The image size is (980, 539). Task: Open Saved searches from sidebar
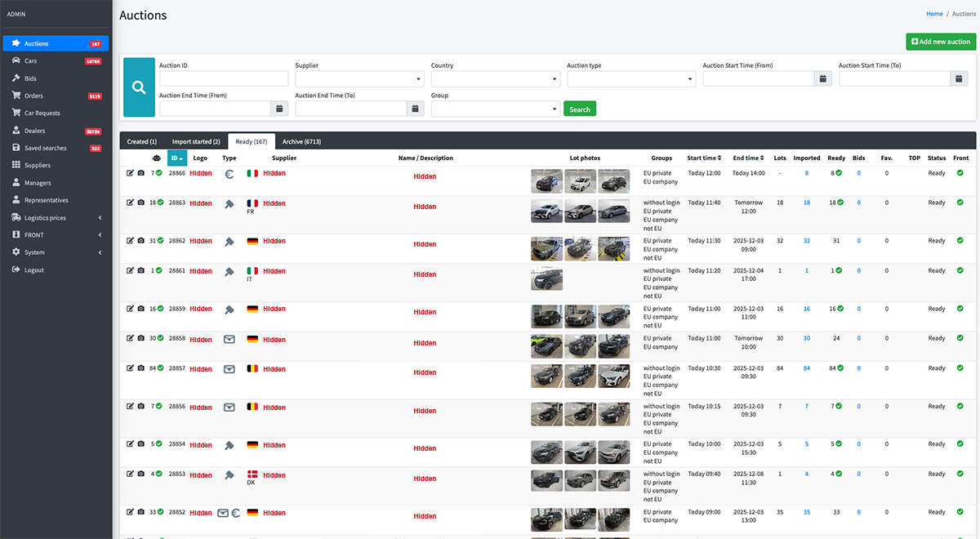point(18,147)
